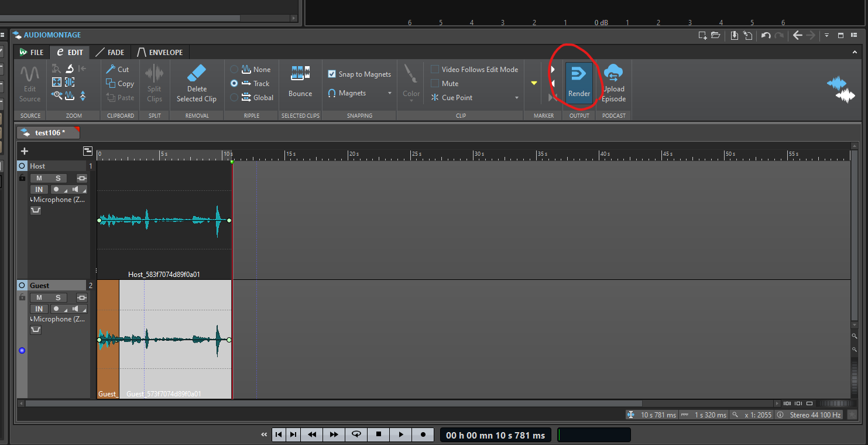
Task: Click the save download-arrow icon
Action: tap(735, 35)
